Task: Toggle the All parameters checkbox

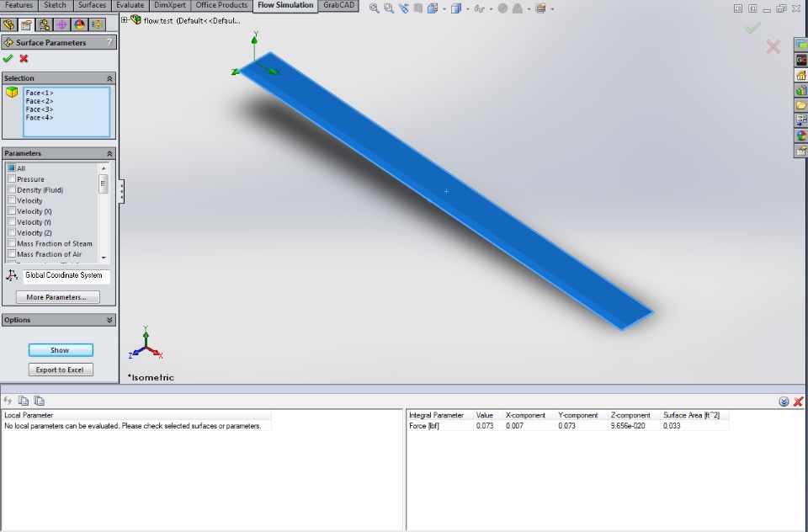Action: [11, 168]
